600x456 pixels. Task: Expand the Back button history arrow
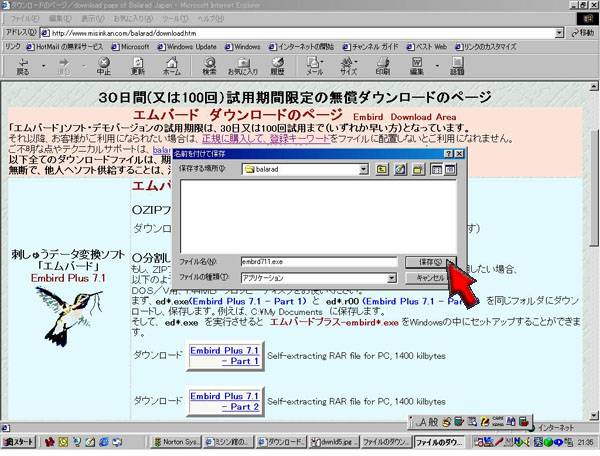tap(43, 66)
